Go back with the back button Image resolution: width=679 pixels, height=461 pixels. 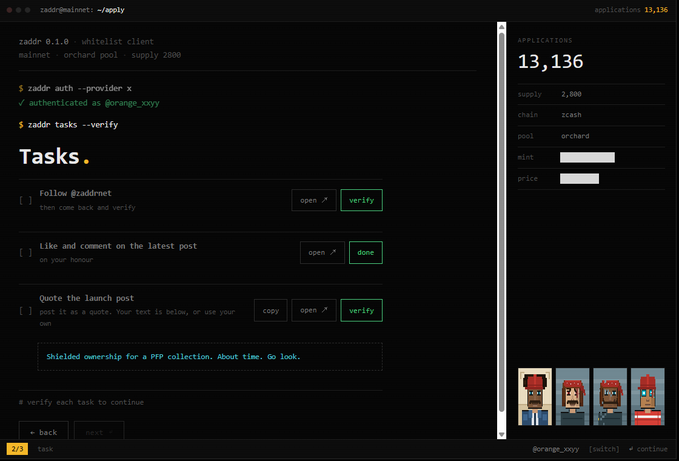(x=43, y=431)
